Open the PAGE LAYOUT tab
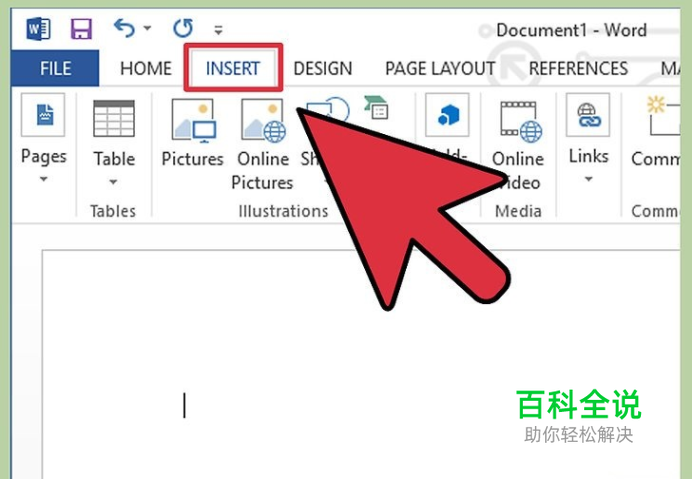The width and height of the screenshot is (692, 479). click(x=440, y=68)
